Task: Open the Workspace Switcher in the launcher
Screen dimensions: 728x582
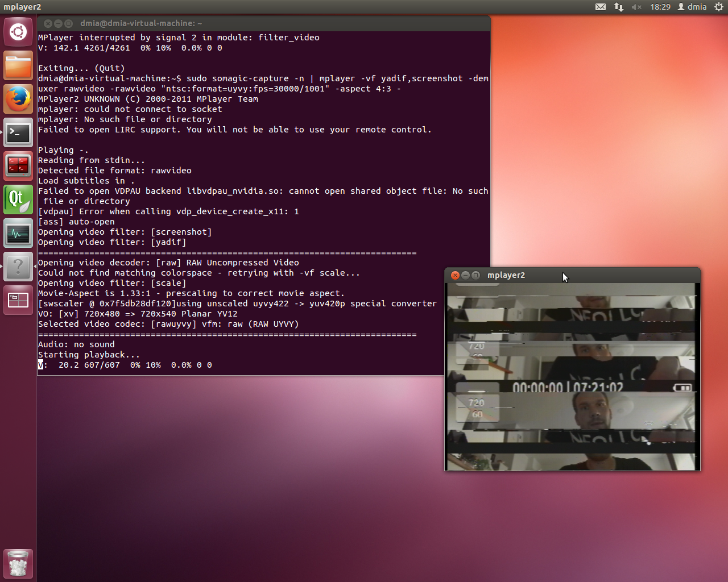Action: 18,300
